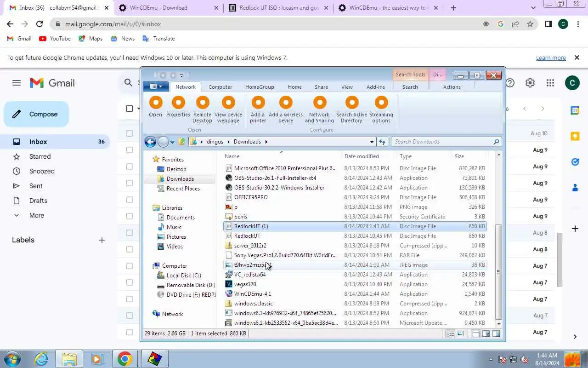Select Local Disk (C:) in tree
Image resolution: width=588 pixels, height=368 pixels.
184,276
